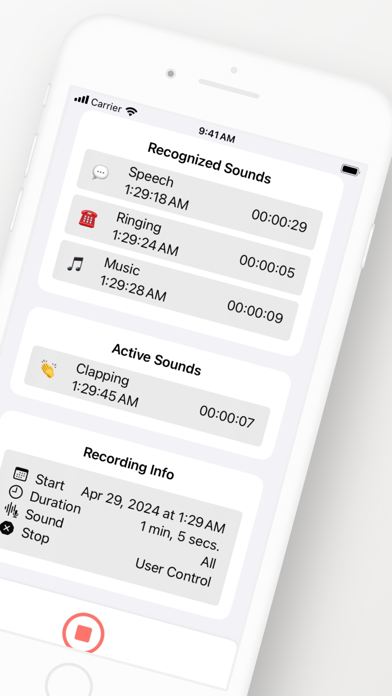Tap the Sound label in Recording Info
This screenshot has height=696, width=392.
44,518
